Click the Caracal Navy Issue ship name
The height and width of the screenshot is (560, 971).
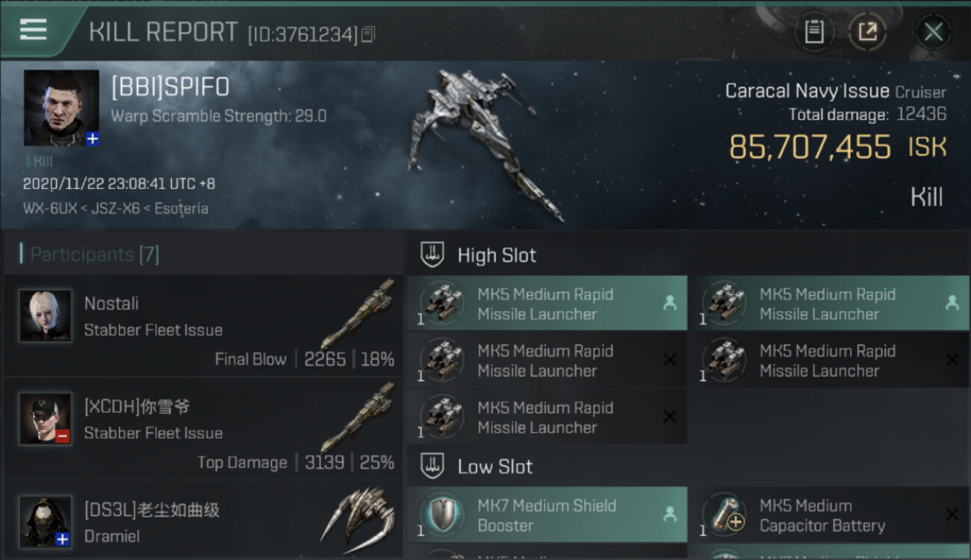(807, 91)
